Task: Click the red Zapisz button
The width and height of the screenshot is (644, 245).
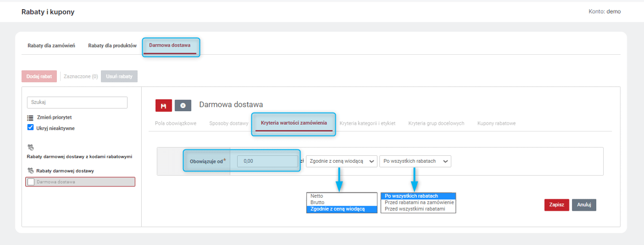Action: pyautogui.click(x=556, y=205)
